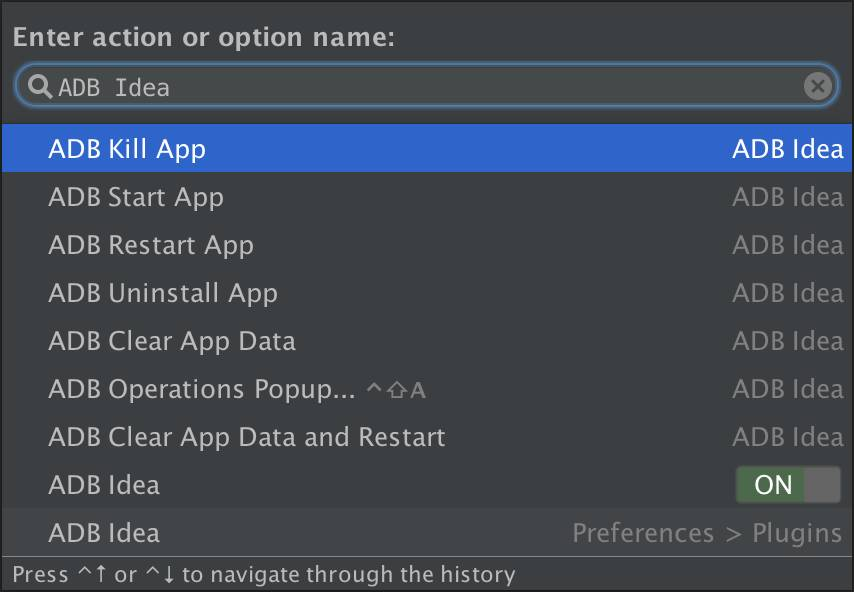Image resolution: width=854 pixels, height=592 pixels.
Task: Click the shortcut hint next to Operations Popup
Action: pyautogui.click(x=396, y=390)
